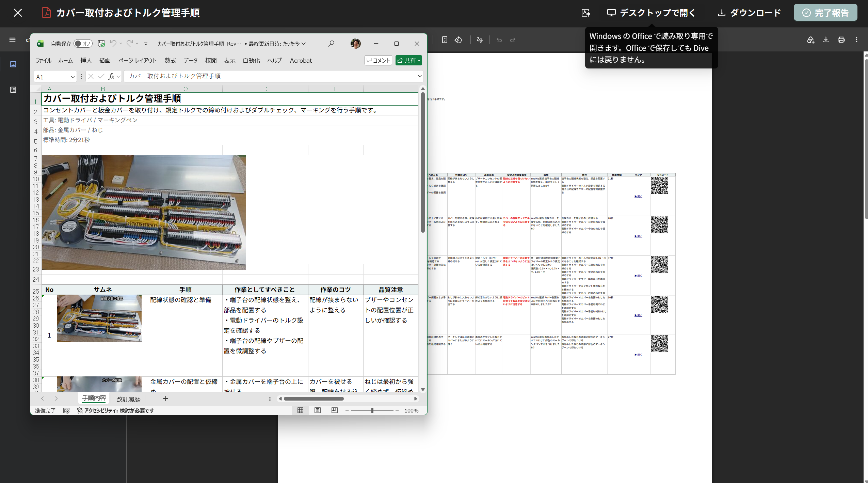Open the 校閲 ribbon tab

[x=211, y=60]
